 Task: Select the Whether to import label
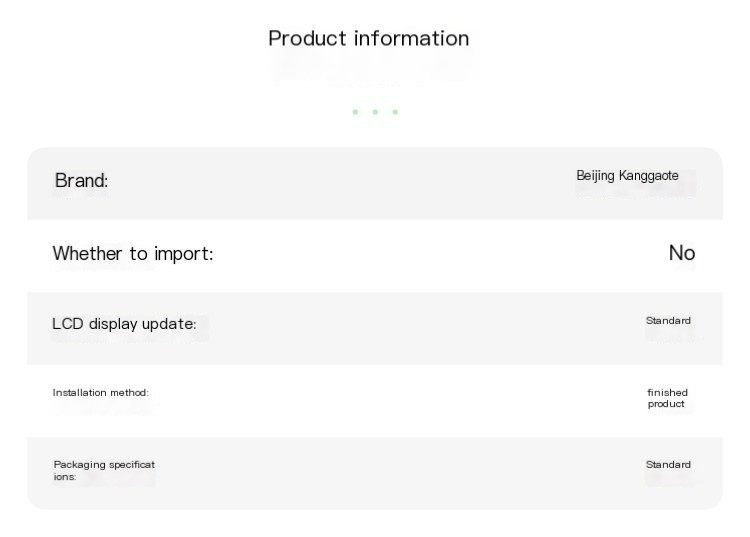click(x=133, y=253)
